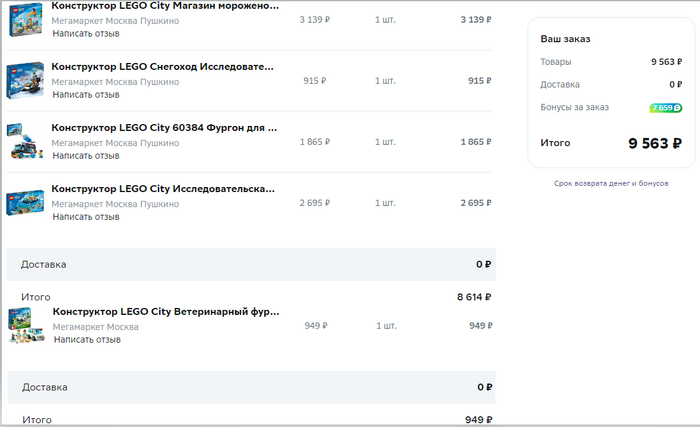The image size is (700, 427).
Task: Open product title LEGO City 60384 Фургон
Action: (x=164, y=128)
